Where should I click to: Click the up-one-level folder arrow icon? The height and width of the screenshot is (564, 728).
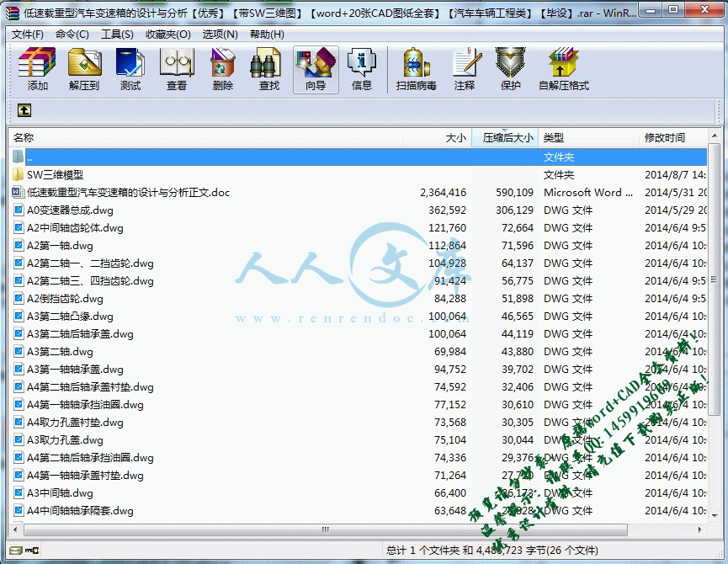24,110
